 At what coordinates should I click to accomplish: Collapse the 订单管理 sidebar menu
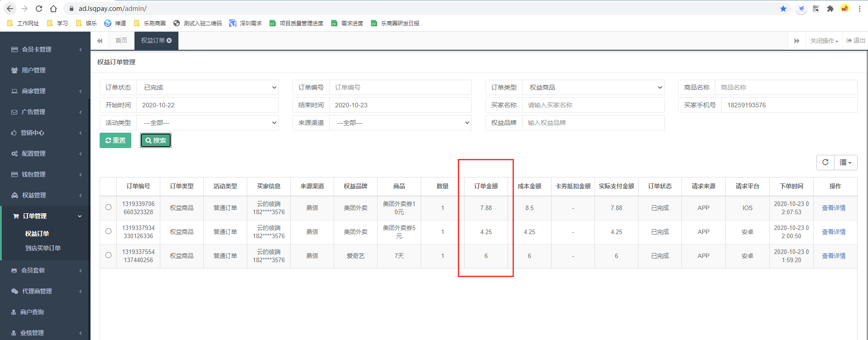coord(45,216)
